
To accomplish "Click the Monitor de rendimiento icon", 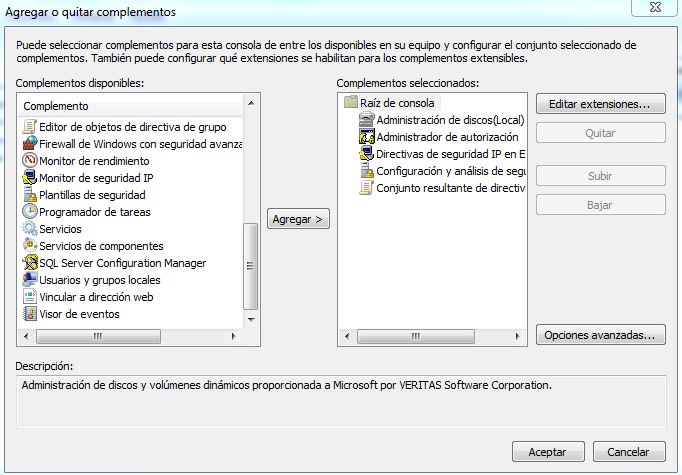I will (30, 161).
